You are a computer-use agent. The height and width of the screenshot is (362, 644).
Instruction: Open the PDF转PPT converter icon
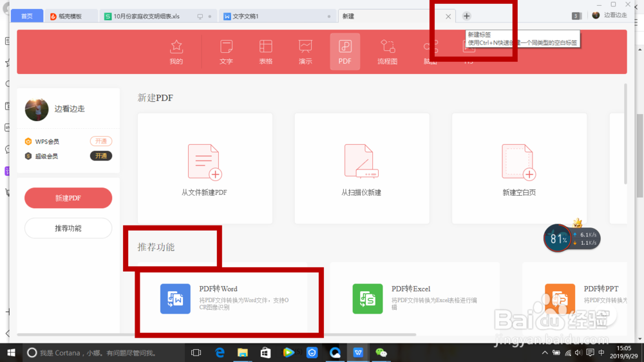(x=560, y=299)
